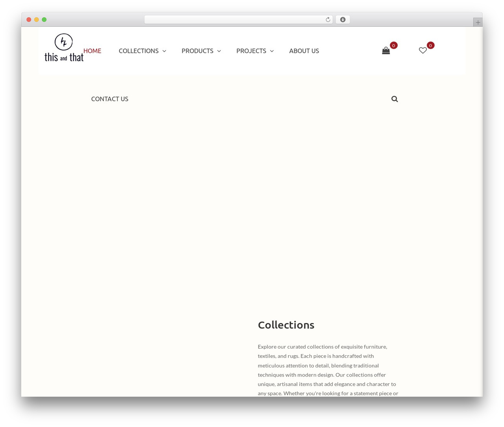Close the browser window
Screen dimensions: 504x427
[x=29, y=20]
